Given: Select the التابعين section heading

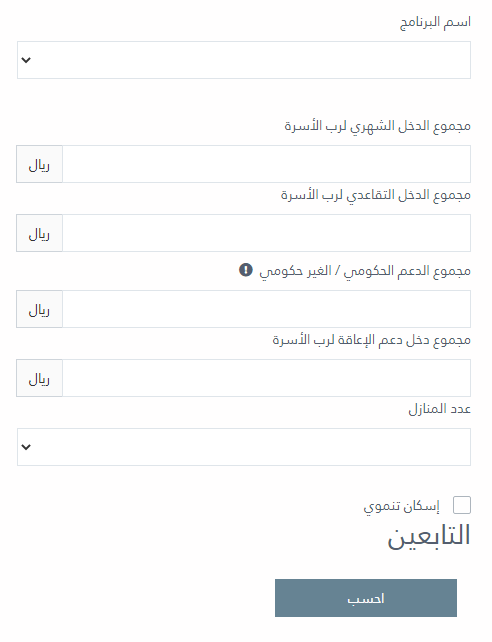Looking at the screenshot, I should tap(429, 536).
